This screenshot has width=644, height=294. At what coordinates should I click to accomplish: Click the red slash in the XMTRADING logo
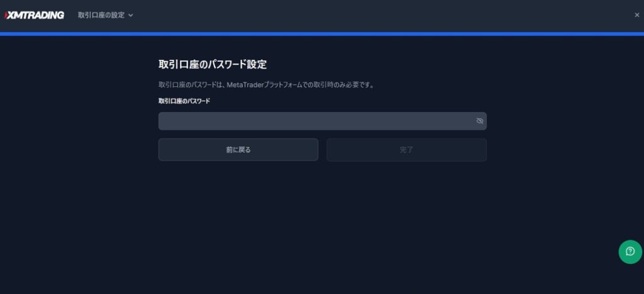click(5, 15)
